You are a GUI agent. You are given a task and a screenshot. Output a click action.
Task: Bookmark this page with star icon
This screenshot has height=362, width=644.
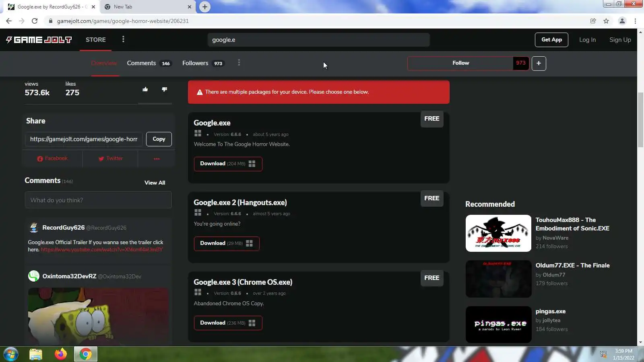(606, 21)
